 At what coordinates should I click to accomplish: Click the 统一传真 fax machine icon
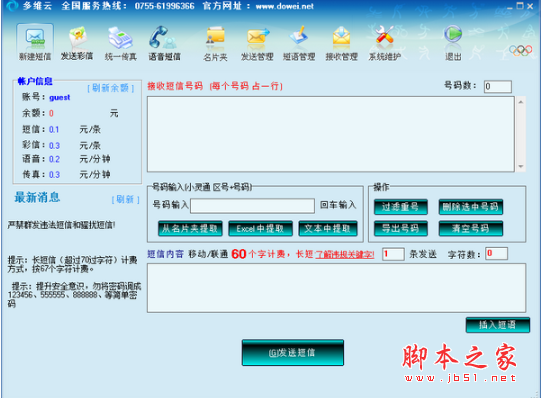[121, 43]
